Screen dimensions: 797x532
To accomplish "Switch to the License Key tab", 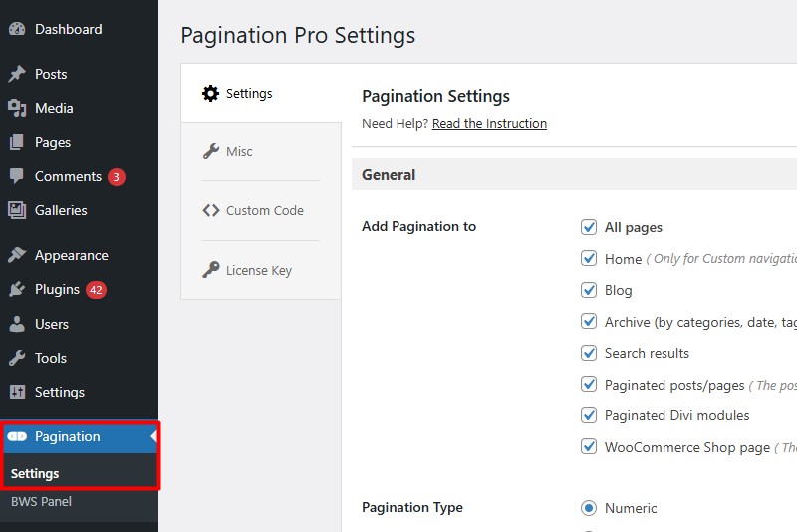I will pyautogui.click(x=261, y=270).
